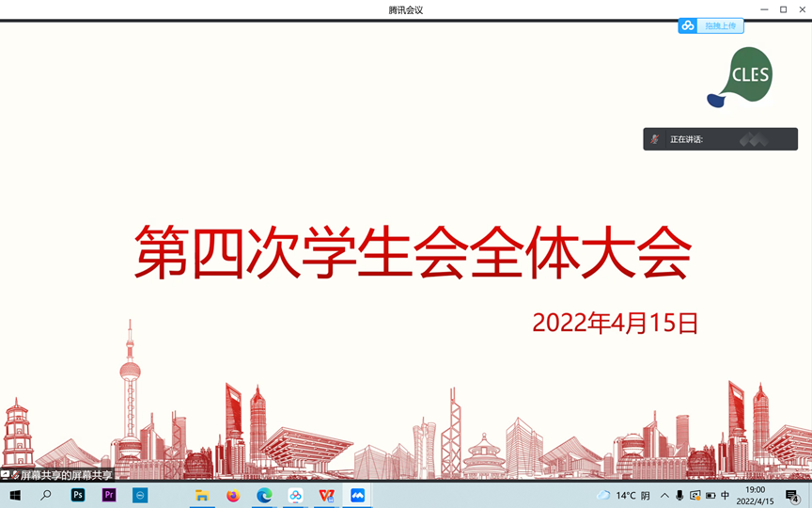Click the Baidu Netdisk cloud icon beside 拖拽上传
Screen dimensions: 812x508
coord(688,26)
